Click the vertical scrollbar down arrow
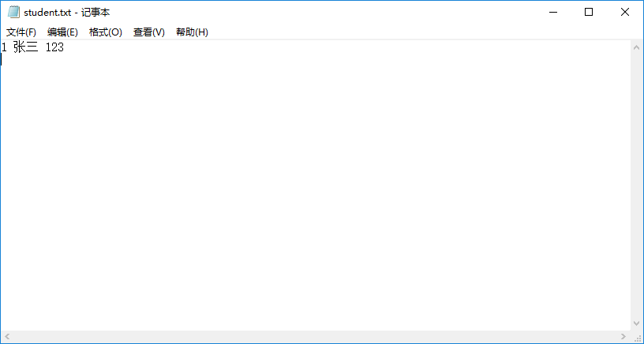644x344 pixels. click(636, 323)
